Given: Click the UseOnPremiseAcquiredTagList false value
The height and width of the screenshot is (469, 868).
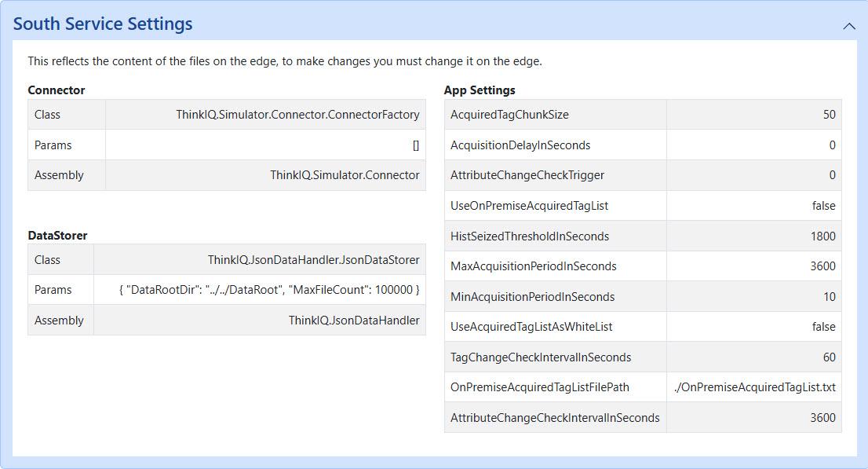Looking at the screenshot, I should pyautogui.click(x=823, y=206).
